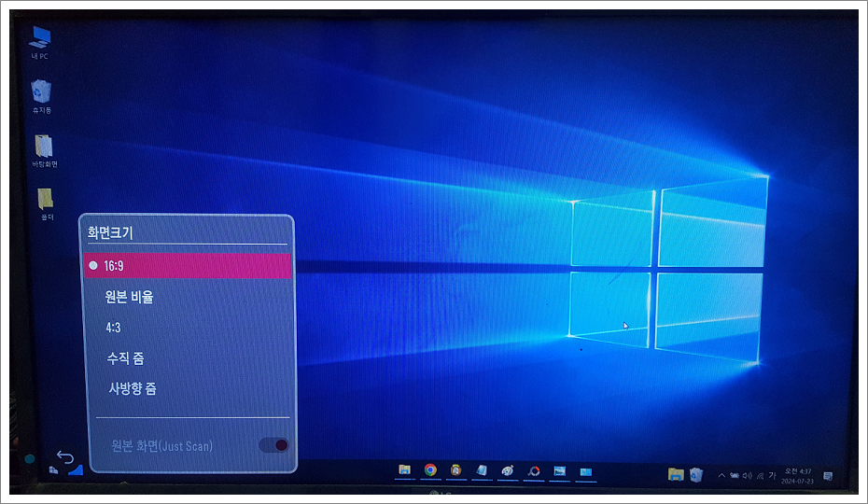Open the network Wi-Fi tray icon

coord(760,476)
